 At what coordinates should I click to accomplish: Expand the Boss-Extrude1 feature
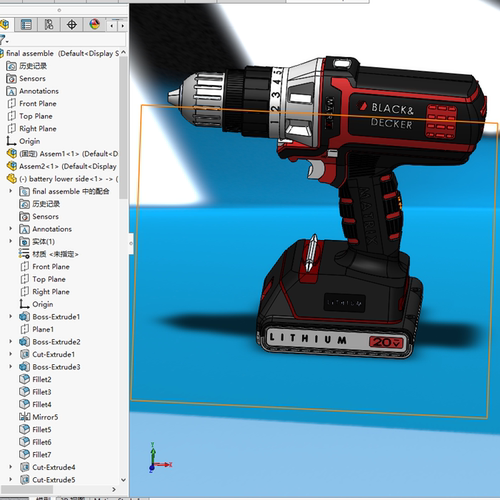[x=11, y=316]
